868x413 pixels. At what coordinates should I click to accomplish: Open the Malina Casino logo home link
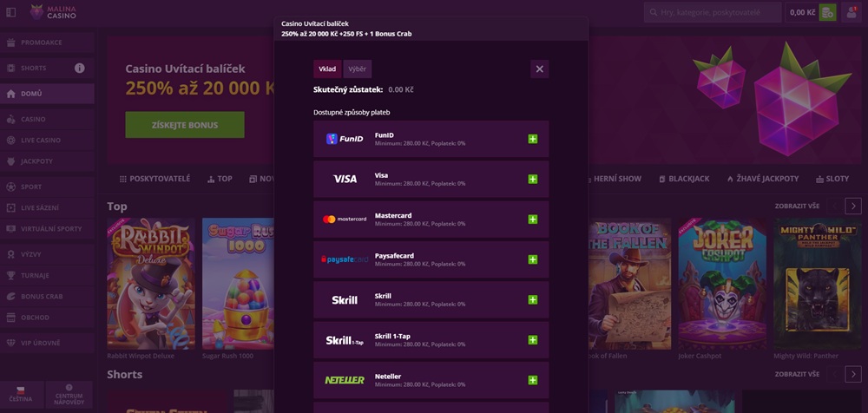53,12
